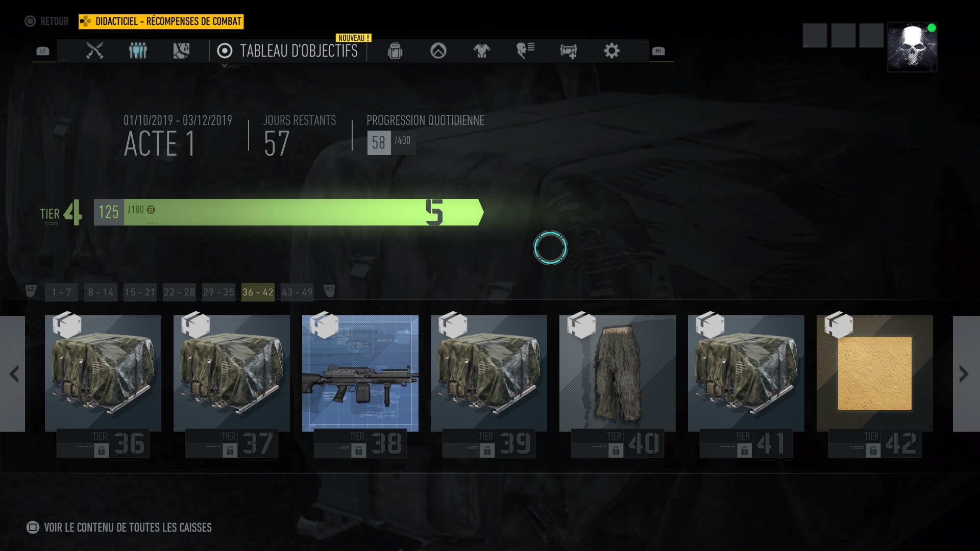Select the triangle emblem icon tab
The image size is (980, 551).
[x=438, y=51]
